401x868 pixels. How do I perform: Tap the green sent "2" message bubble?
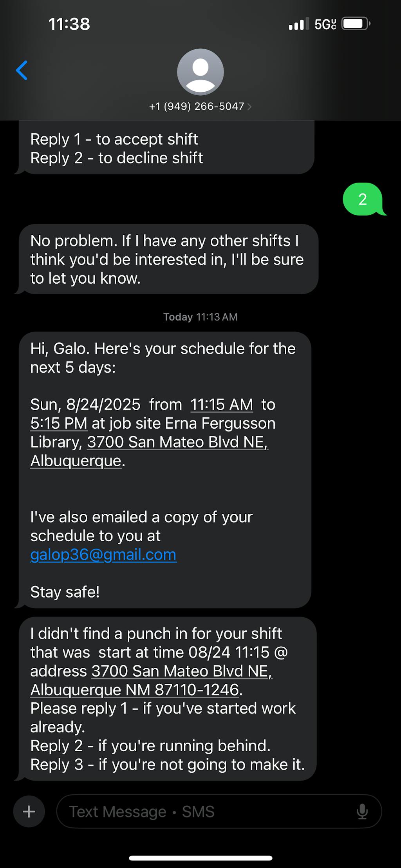363,199
